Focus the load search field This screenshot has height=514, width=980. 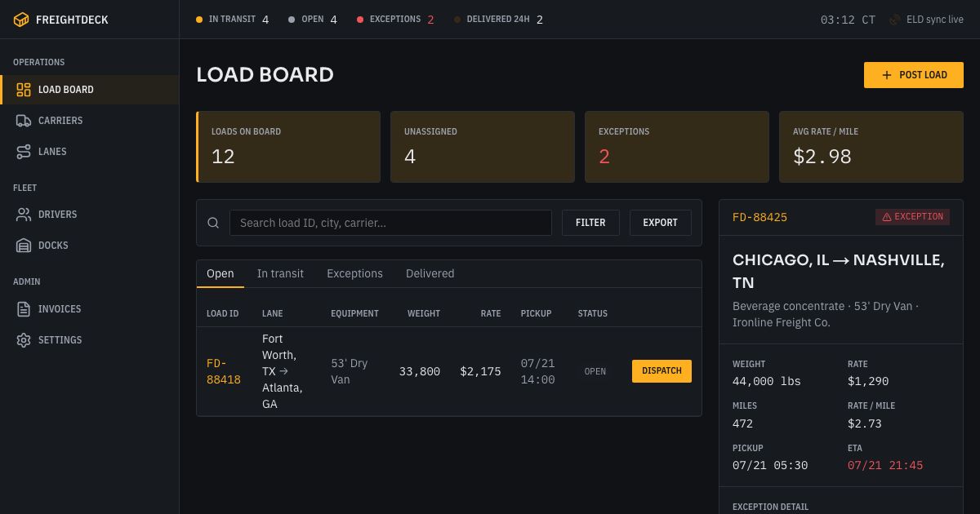(x=390, y=223)
